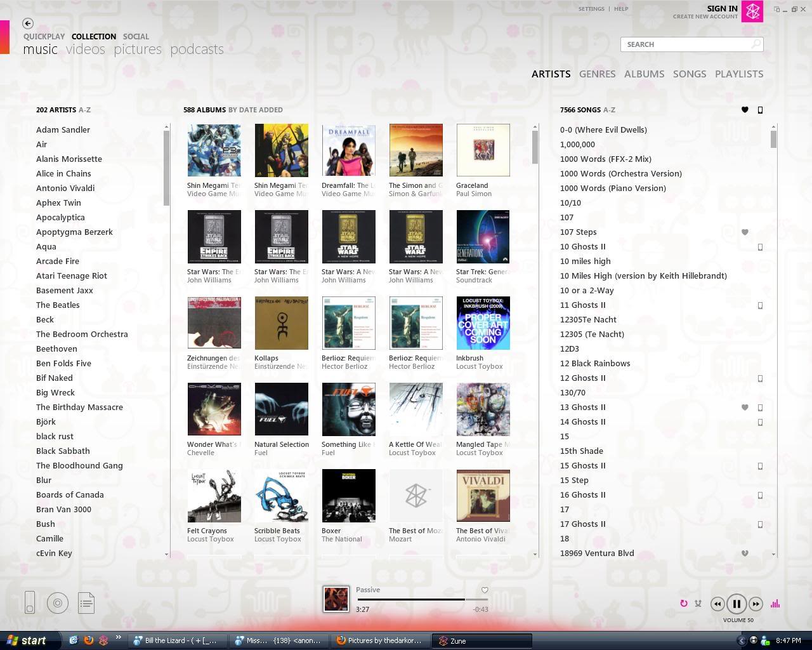Select Boxer album by The National

point(348,495)
